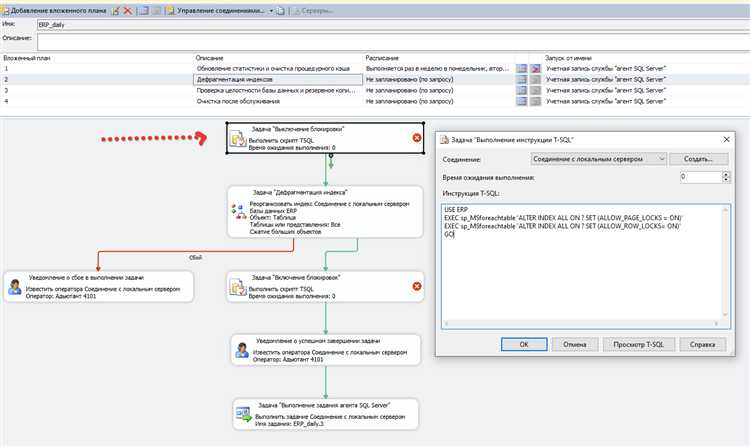
Task: Expand the 'Соединение' combo box in dialog
Action: pos(660,158)
